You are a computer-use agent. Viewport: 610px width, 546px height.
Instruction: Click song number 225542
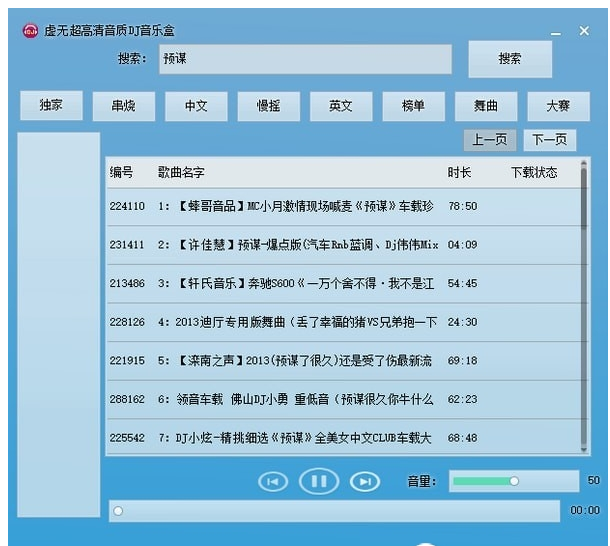click(127, 438)
